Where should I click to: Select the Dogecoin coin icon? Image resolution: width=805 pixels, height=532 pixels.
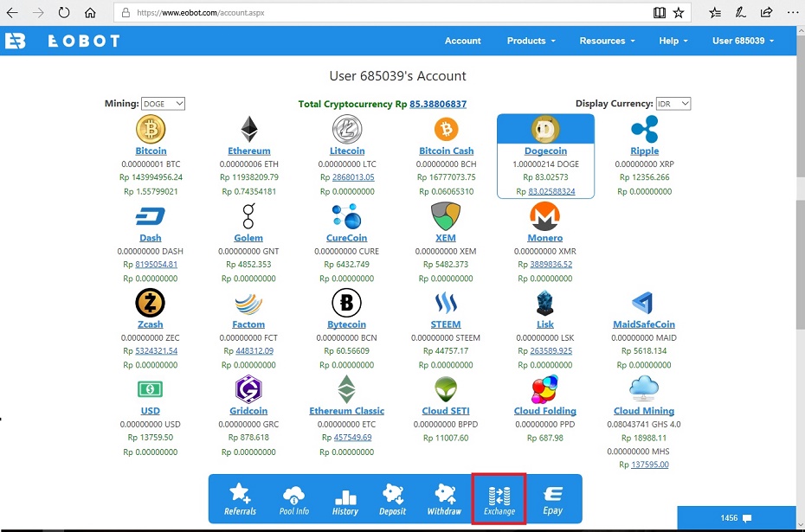coord(545,129)
